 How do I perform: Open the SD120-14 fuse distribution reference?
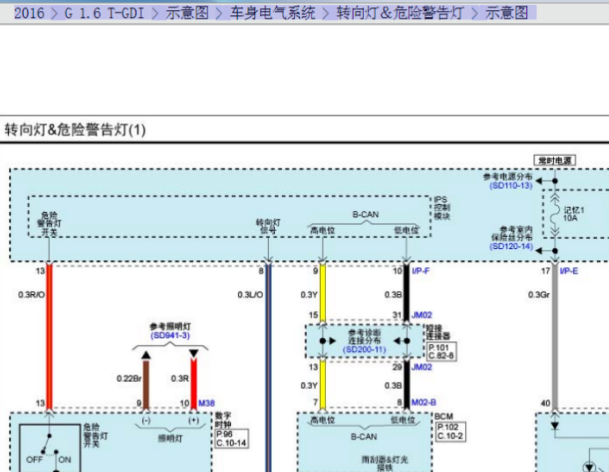click(511, 246)
